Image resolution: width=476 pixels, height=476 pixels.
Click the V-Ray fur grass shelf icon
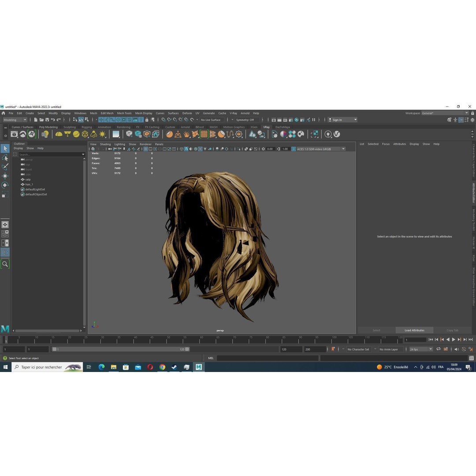[187, 134]
